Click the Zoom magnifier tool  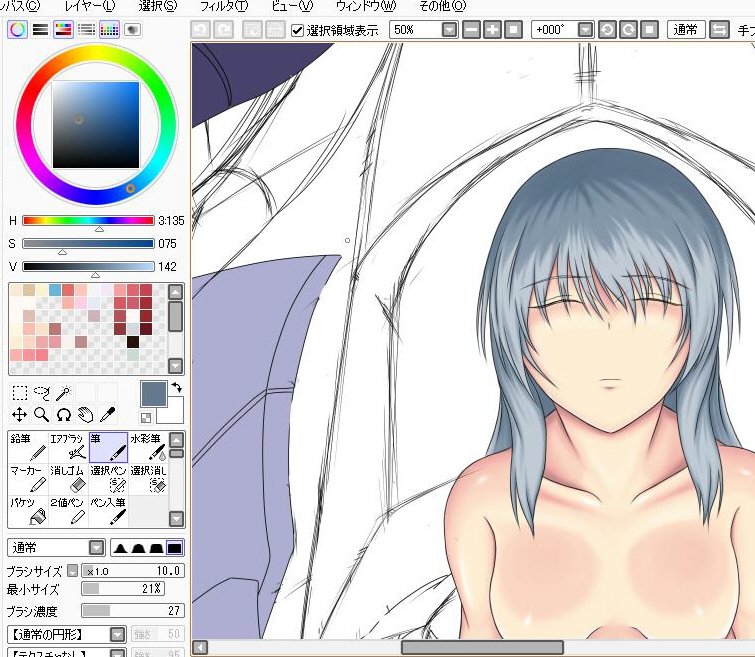click(42, 414)
